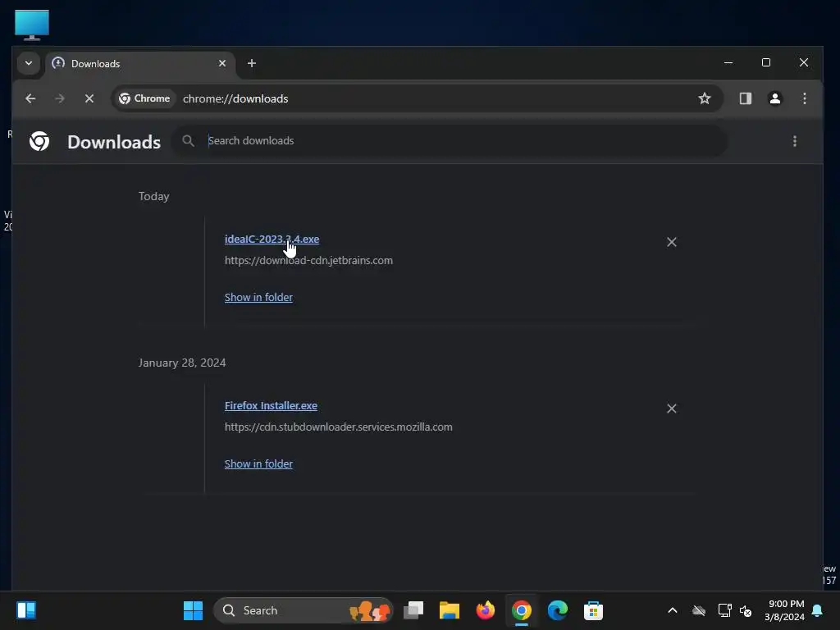Click the chrome://downloads address bar

[x=418, y=98]
